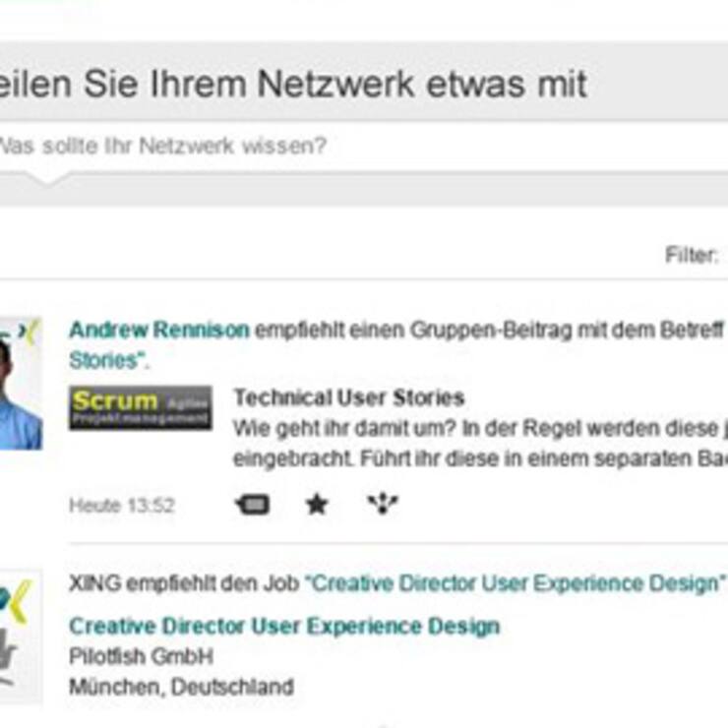Click the comment icon under the Scrum post
This screenshot has width=728, height=728.
point(252,505)
